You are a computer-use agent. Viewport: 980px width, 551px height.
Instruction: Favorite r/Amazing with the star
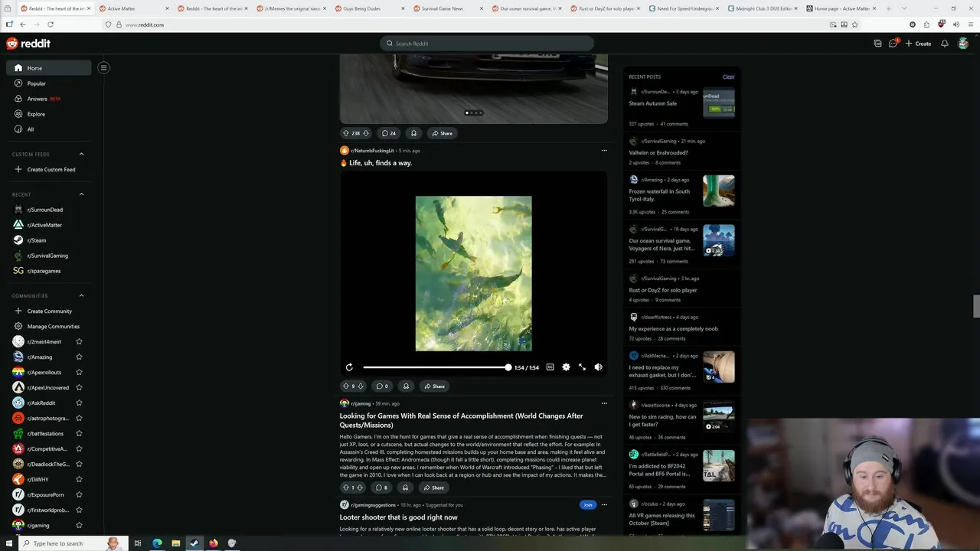[79, 357]
